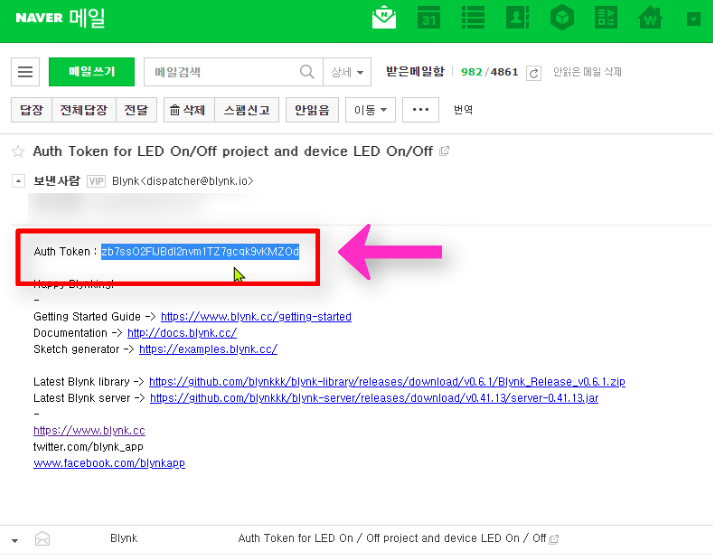Click new window icon in bottom row
Viewport: 713px width, 560px height.
[x=554, y=540]
